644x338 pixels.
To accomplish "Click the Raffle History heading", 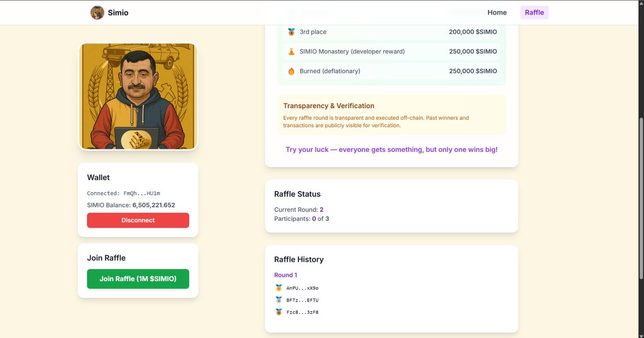I will tap(299, 260).
